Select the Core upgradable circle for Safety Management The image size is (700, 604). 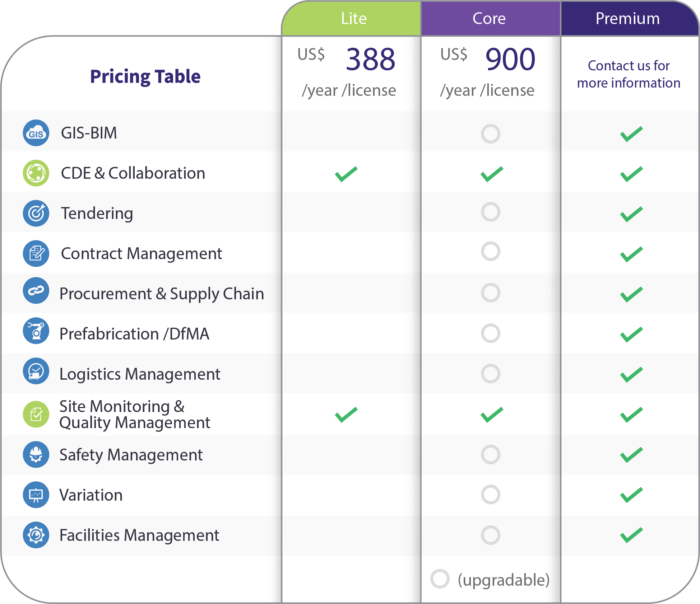[x=491, y=455]
